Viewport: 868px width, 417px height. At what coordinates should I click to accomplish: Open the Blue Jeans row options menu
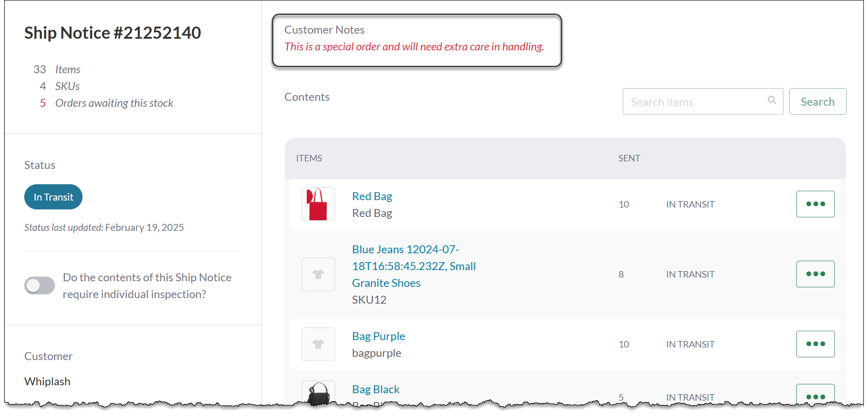[815, 274]
